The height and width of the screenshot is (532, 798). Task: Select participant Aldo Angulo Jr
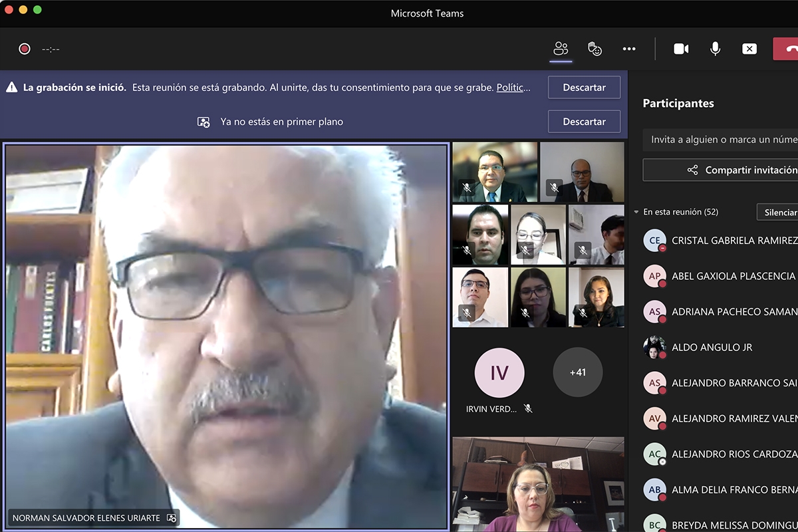point(720,347)
